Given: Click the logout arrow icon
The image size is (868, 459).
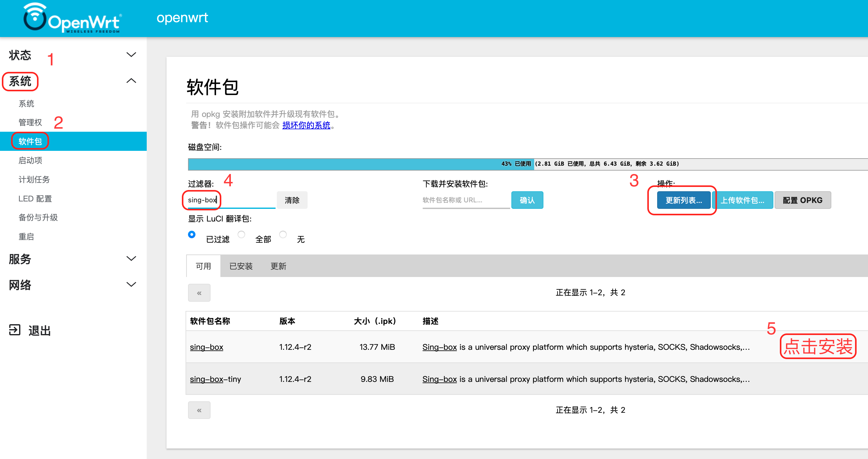Looking at the screenshot, I should coord(14,330).
